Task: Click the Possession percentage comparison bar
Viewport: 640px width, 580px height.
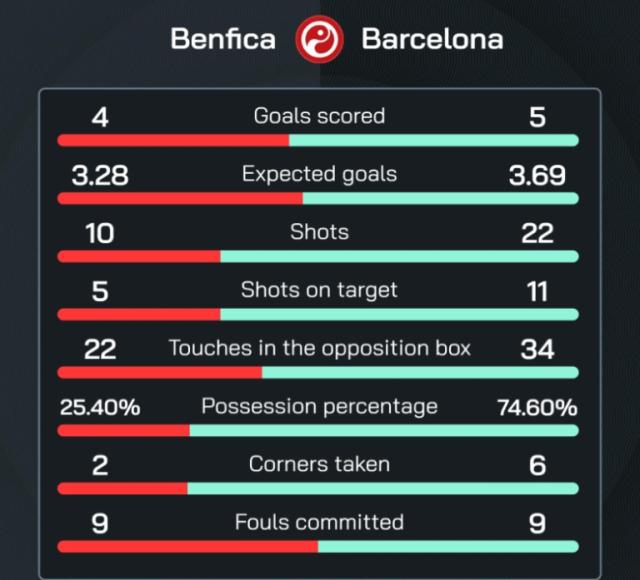Action: (318, 430)
